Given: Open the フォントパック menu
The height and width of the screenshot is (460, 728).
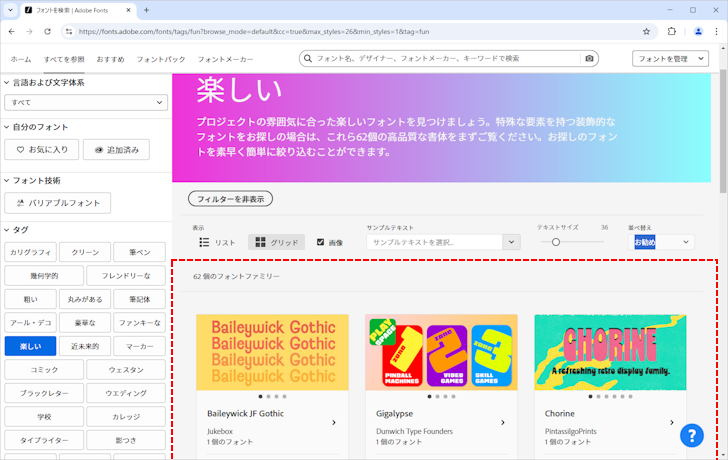Looking at the screenshot, I should 161,59.
